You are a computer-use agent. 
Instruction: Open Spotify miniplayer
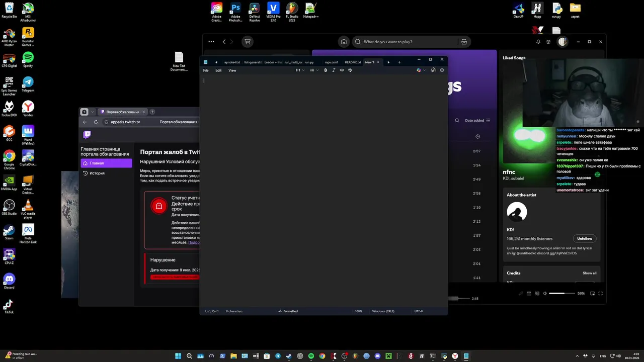click(592, 293)
